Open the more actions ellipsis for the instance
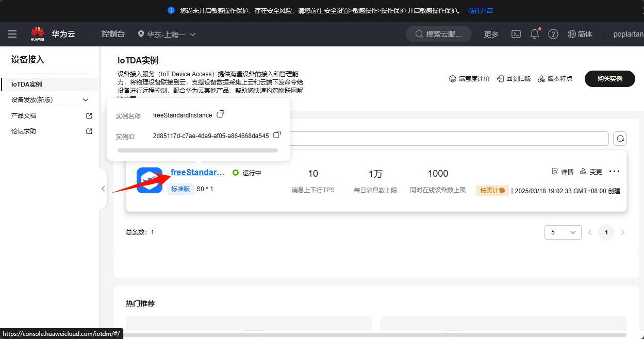The image size is (644, 339). (x=614, y=172)
